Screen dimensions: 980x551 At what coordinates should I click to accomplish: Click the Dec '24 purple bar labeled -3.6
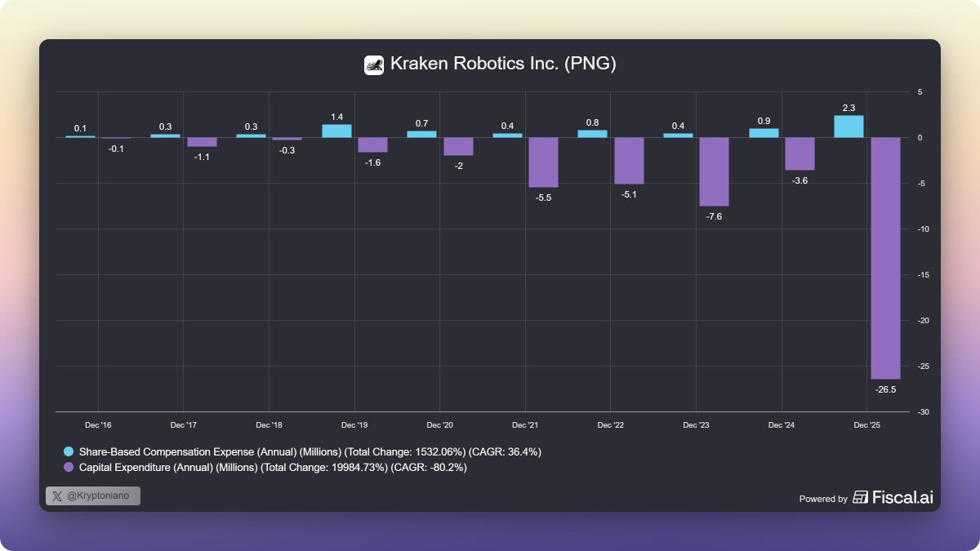pos(800,153)
